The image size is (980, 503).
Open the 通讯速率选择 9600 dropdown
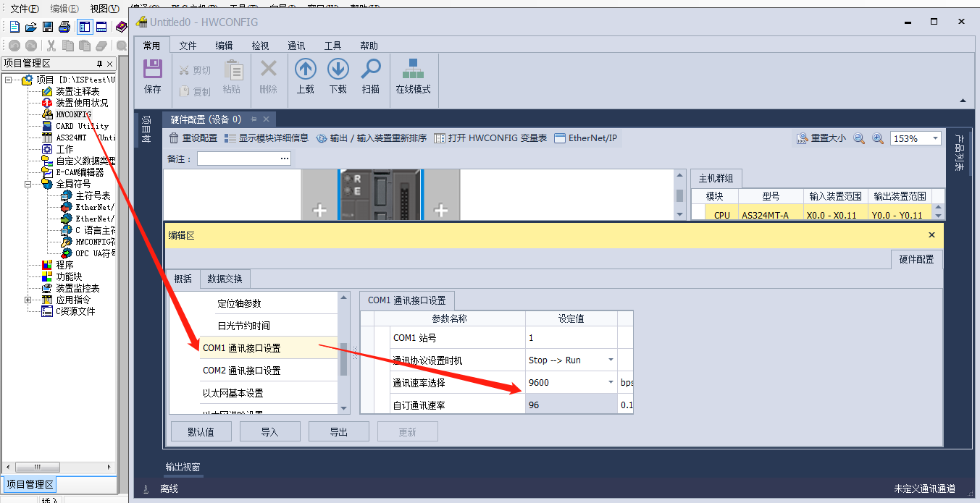(x=610, y=383)
